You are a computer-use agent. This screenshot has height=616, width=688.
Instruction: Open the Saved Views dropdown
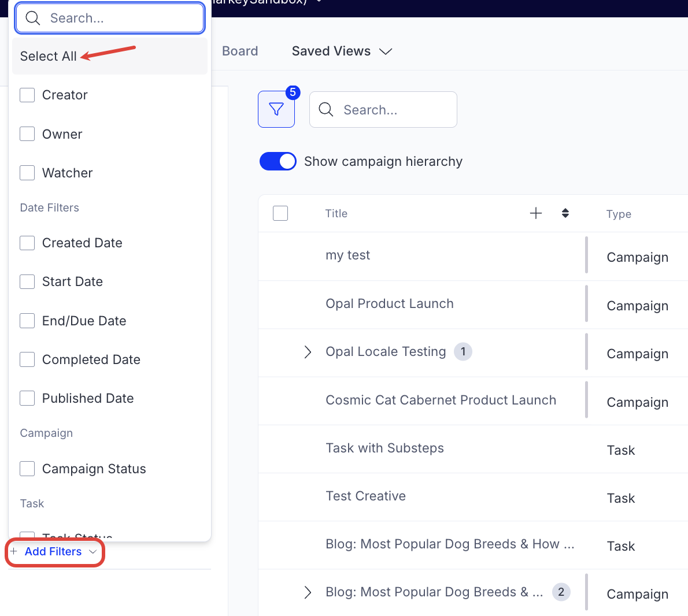click(x=342, y=51)
